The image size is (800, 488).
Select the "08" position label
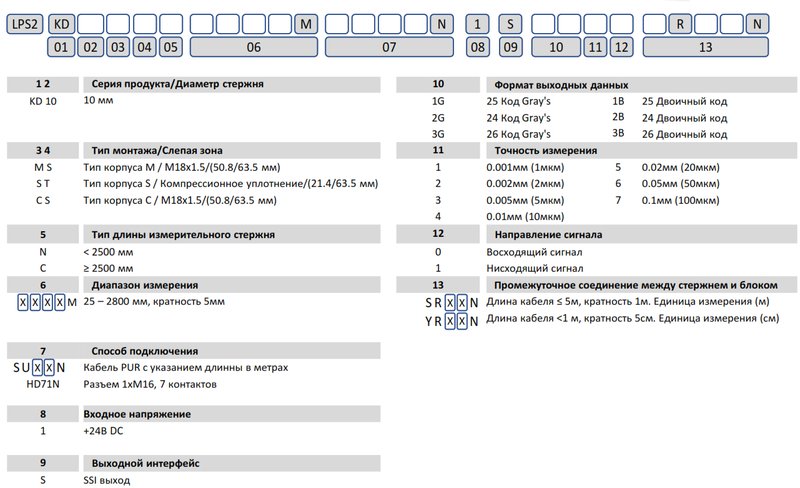tap(478, 47)
